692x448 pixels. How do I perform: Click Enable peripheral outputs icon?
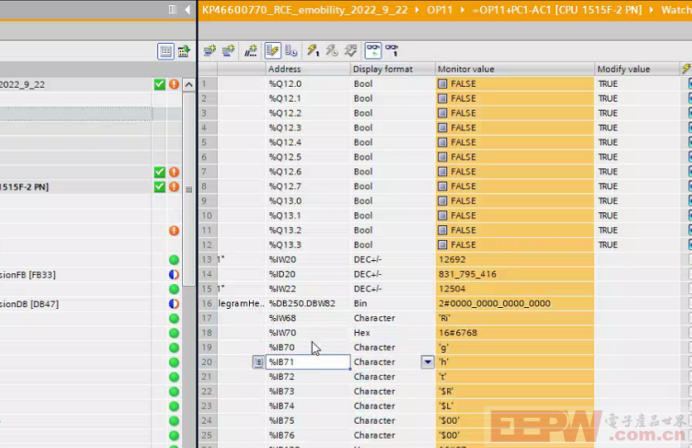351,51
